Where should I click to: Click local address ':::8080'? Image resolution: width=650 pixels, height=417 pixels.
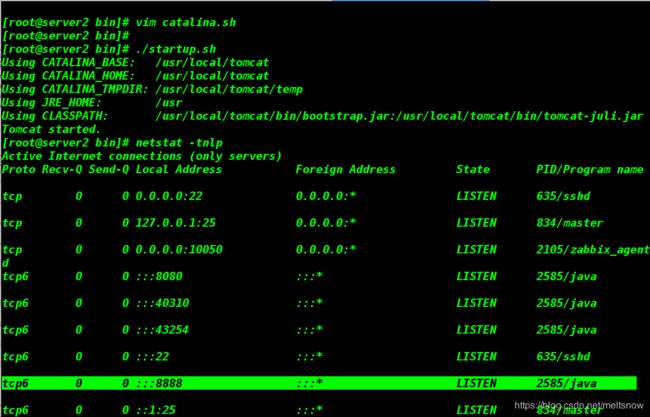click(159, 276)
